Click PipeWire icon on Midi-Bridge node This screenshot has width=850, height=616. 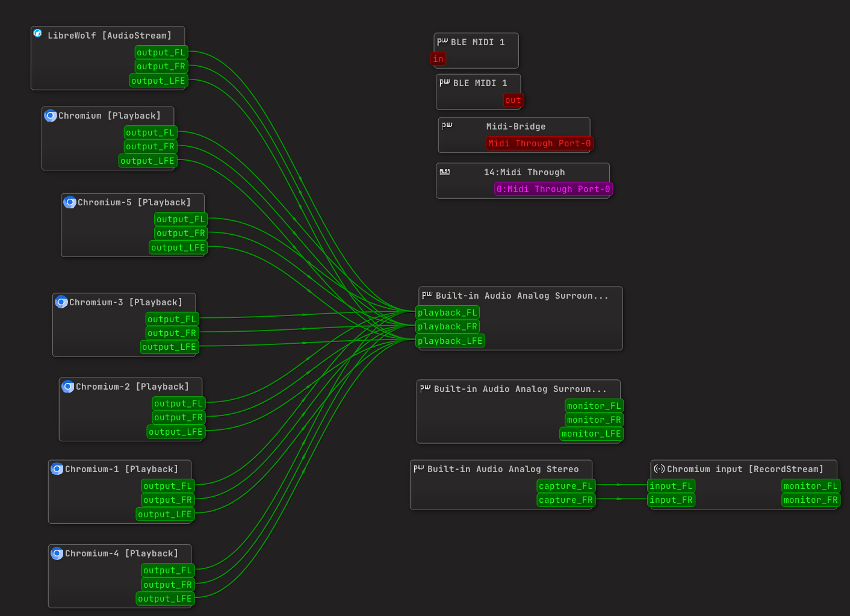(447, 125)
